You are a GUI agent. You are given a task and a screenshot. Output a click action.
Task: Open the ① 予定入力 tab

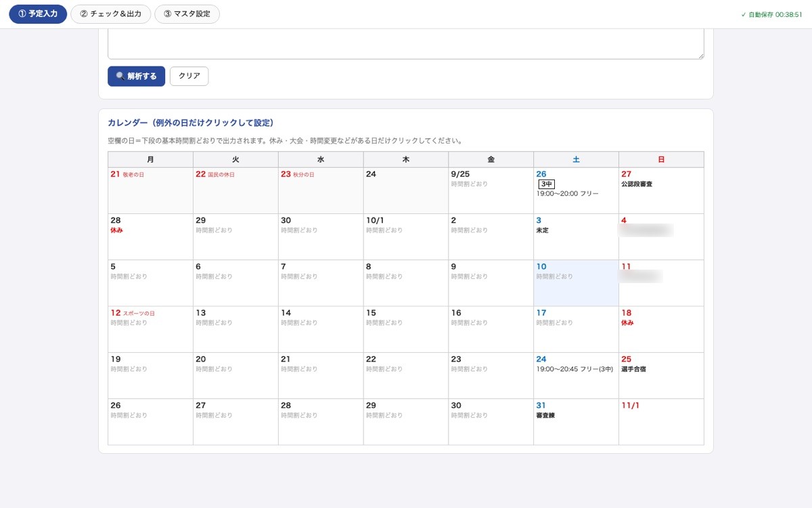click(x=38, y=14)
